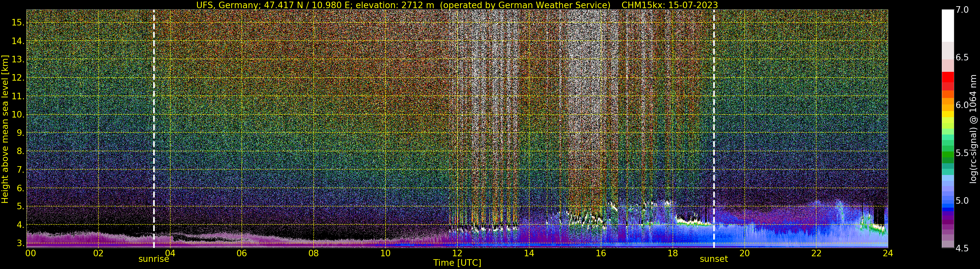Select the '15.' height tick label
This screenshot has width=980, height=269.
[x=18, y=23]
